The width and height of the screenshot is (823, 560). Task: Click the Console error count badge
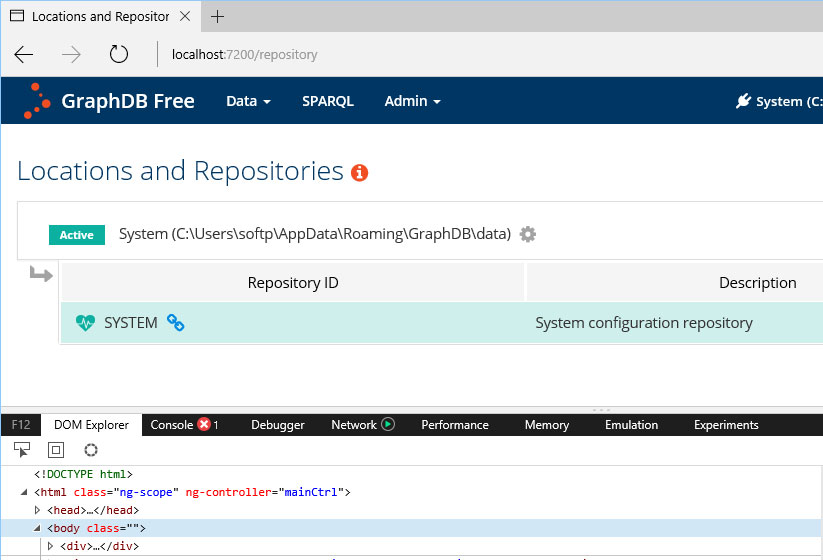(x=205, y=425)
